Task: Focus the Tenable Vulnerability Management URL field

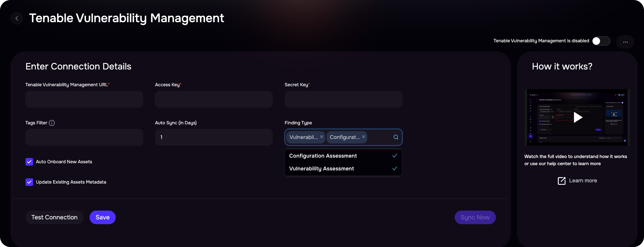Action: click(x=84, y=99)
